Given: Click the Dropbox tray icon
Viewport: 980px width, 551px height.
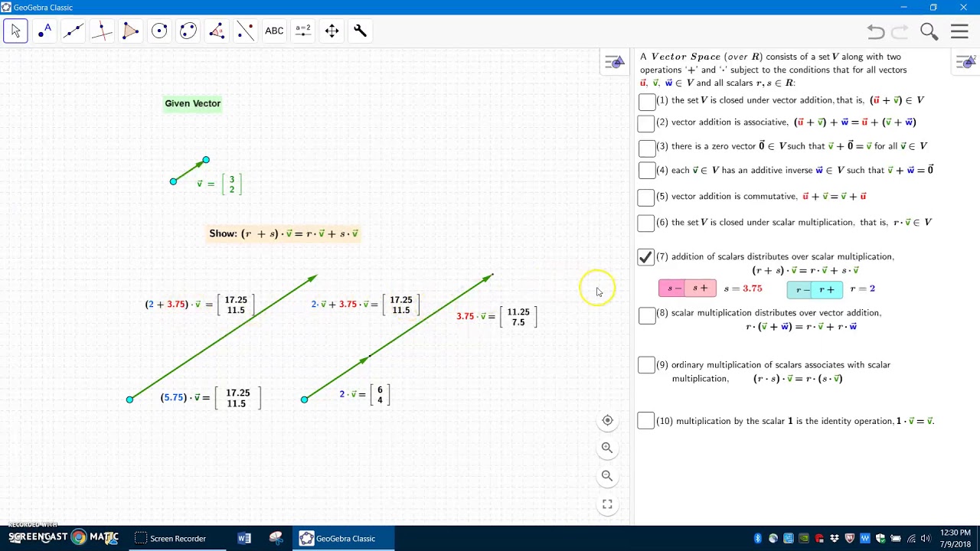Looking at the screenshot, I should (x=835, y=539).
